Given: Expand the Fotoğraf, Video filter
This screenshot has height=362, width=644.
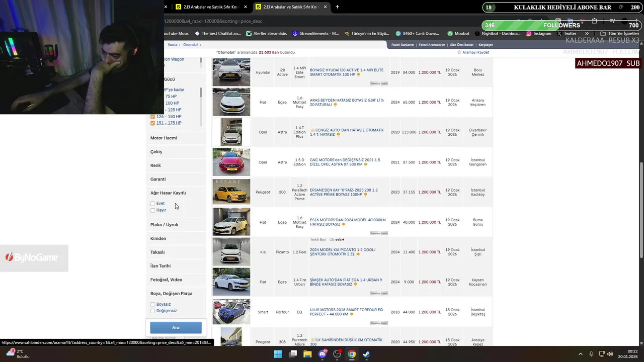Looking at the screenshot, I should click(166, 280).
